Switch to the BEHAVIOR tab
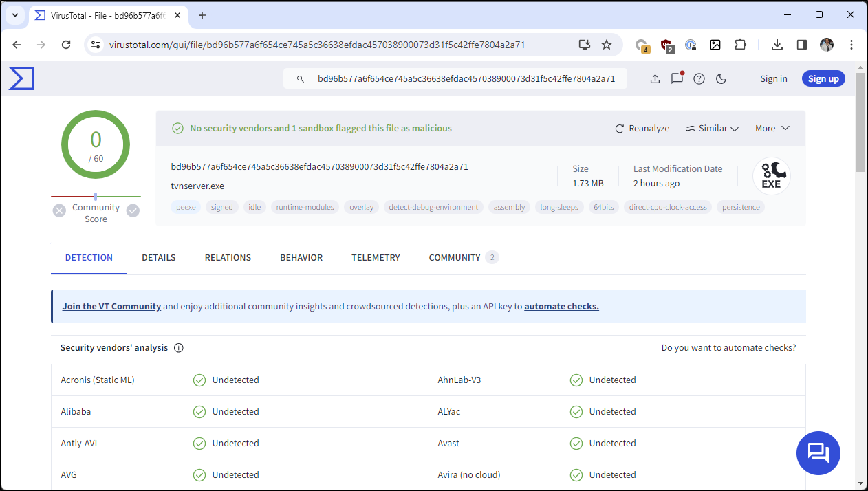868x491 pixels. (x=301, y=258)
